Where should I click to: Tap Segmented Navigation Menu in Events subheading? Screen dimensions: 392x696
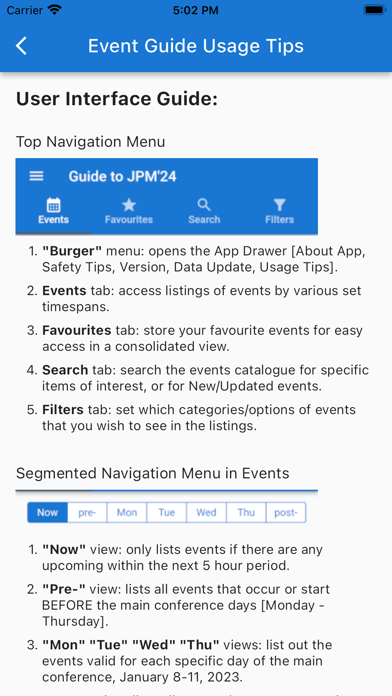[153, 473]
